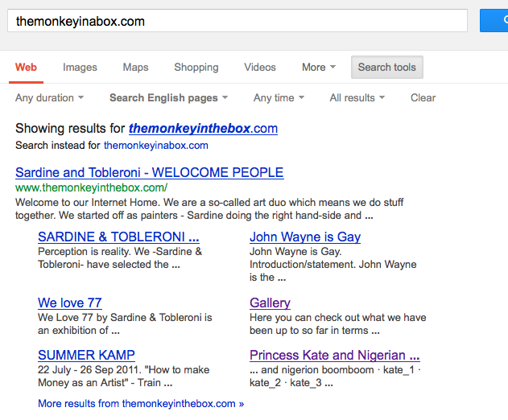Open the Any duration dropdown
The image size is (508, 420).
(49, 98)
